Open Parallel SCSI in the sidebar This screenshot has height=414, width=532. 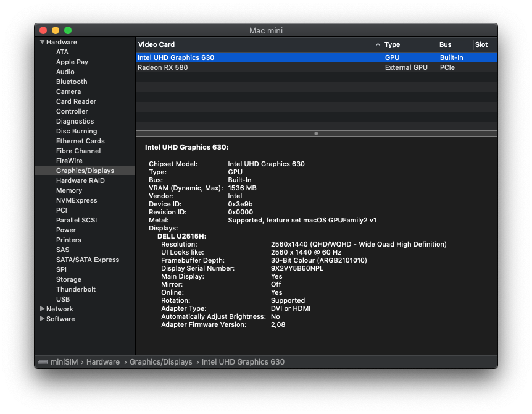77,220
